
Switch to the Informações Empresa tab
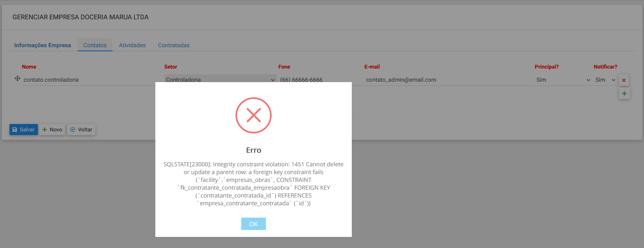(x=42, y=45)
